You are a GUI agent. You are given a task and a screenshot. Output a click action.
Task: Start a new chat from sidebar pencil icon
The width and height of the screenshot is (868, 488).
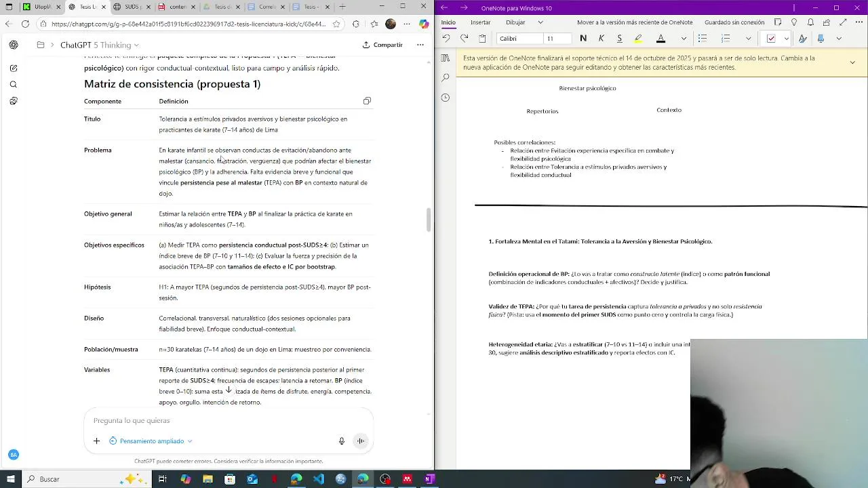[14, 68]
